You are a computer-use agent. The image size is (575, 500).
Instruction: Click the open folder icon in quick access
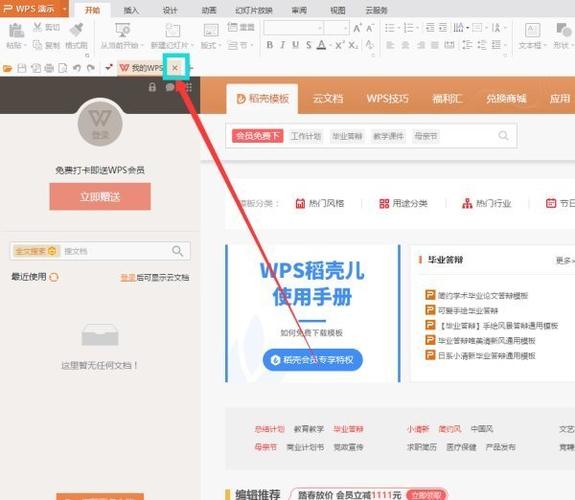coord(7,68)
